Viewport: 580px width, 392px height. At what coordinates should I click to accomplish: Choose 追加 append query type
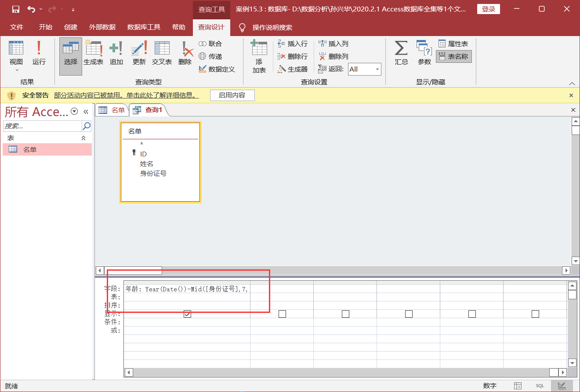pyautogui.click(x=116, y=53)
